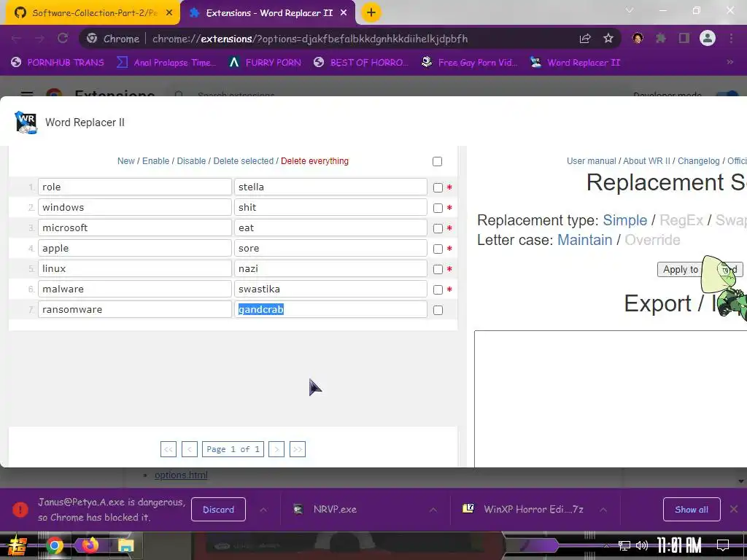Click the red asterisk on the windows row
747x560 pixels.
tap(449, 208)
